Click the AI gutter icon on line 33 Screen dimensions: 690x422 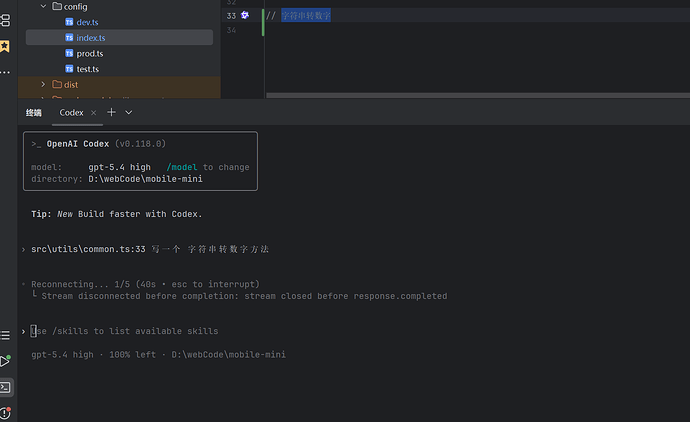[245, 15]
